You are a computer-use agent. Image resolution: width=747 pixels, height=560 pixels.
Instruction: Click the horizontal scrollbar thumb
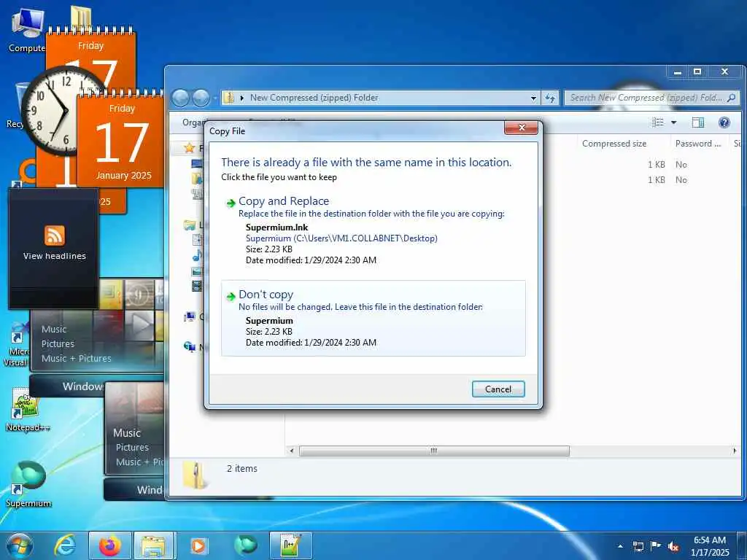tap(433, 451)
